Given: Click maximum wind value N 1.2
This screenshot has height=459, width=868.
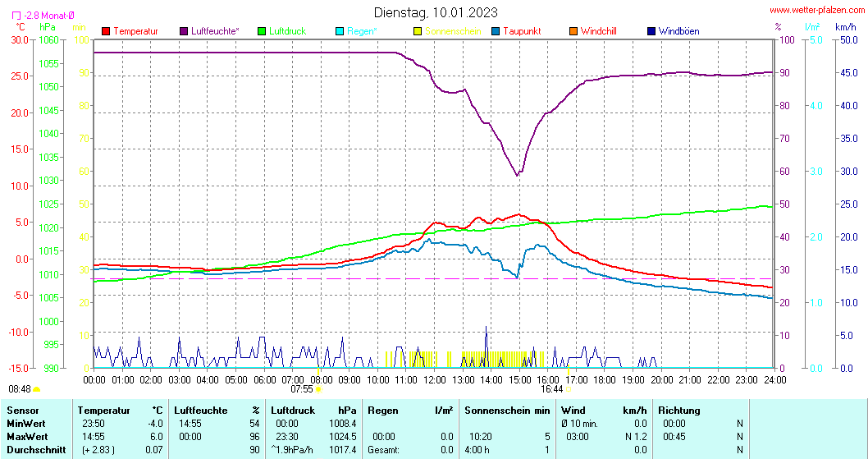Looking at the screenshot, I should coord(636,437).
